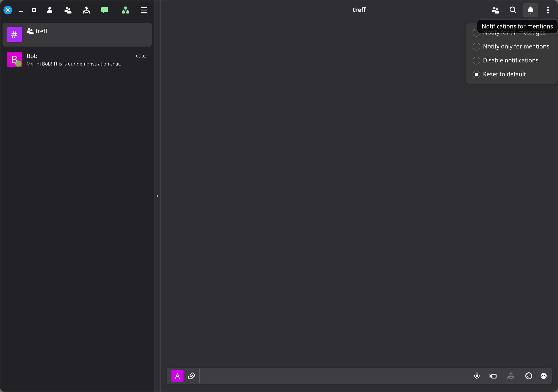
Task: Click the treff title in the header
Action: pyautogui.click(x=359, y=10)
